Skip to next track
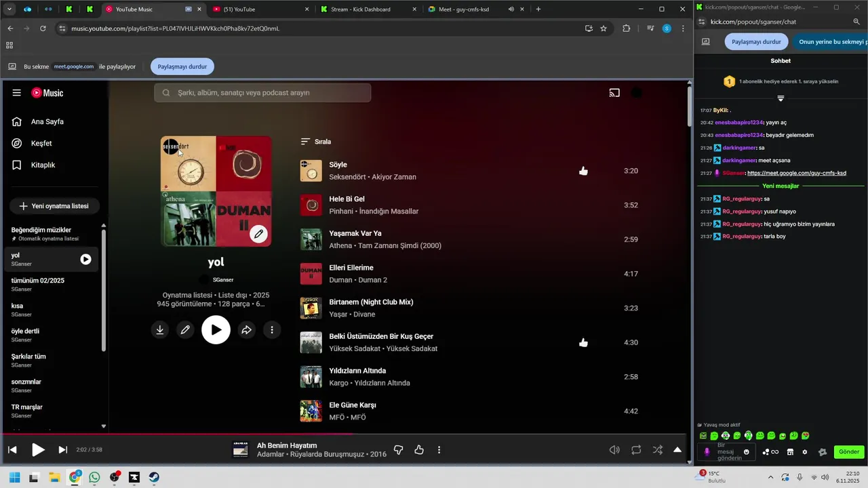868x488 pixels. pyautogui.click(x=63, y=449)
